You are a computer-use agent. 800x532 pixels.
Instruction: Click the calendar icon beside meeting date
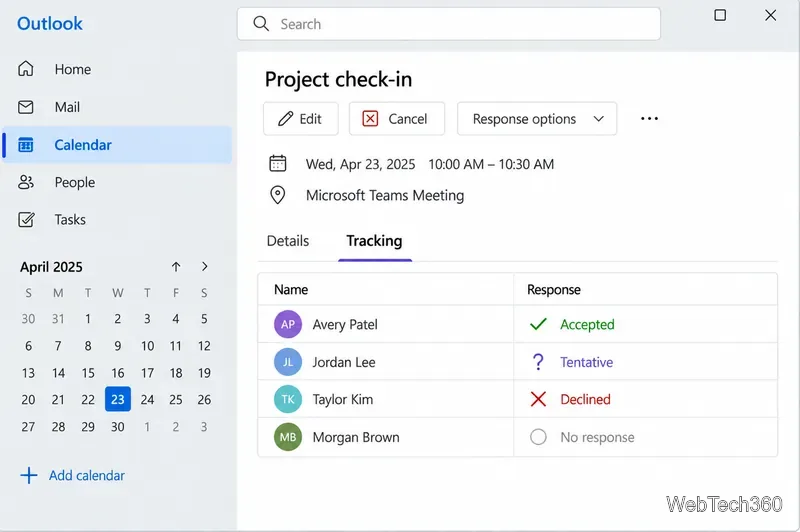tap(278, 164)
